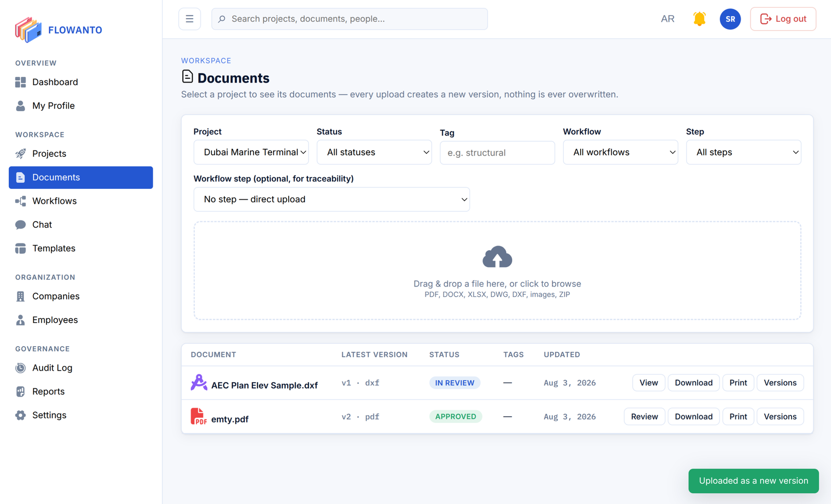Expand the Workflow step direct upload dropdown
This screenshot has width=831, height=504.
pos(331,199)
